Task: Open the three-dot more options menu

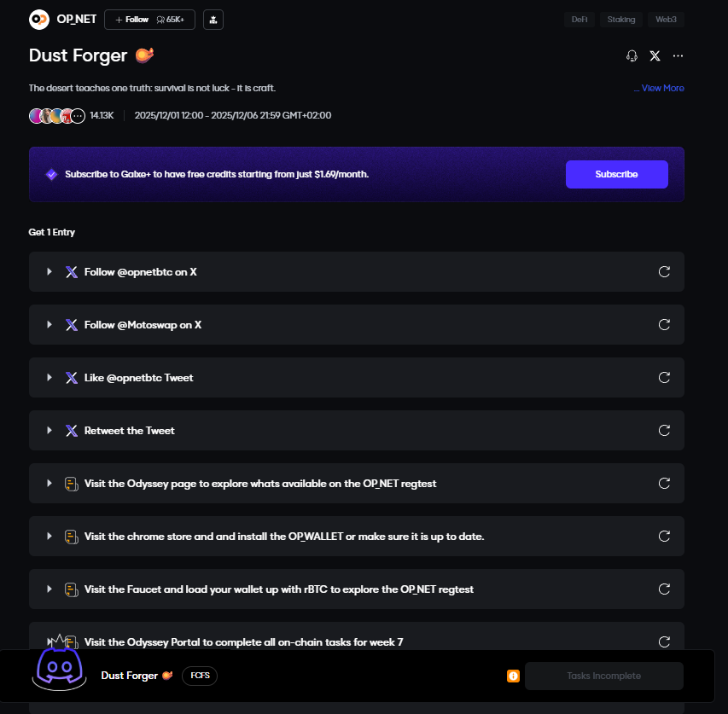Action: 678,56
